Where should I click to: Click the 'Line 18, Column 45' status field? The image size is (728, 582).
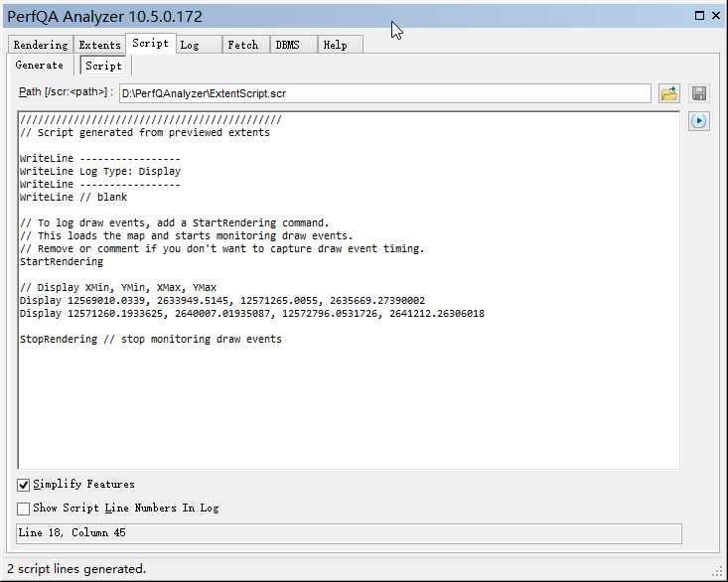coord(350,533)
